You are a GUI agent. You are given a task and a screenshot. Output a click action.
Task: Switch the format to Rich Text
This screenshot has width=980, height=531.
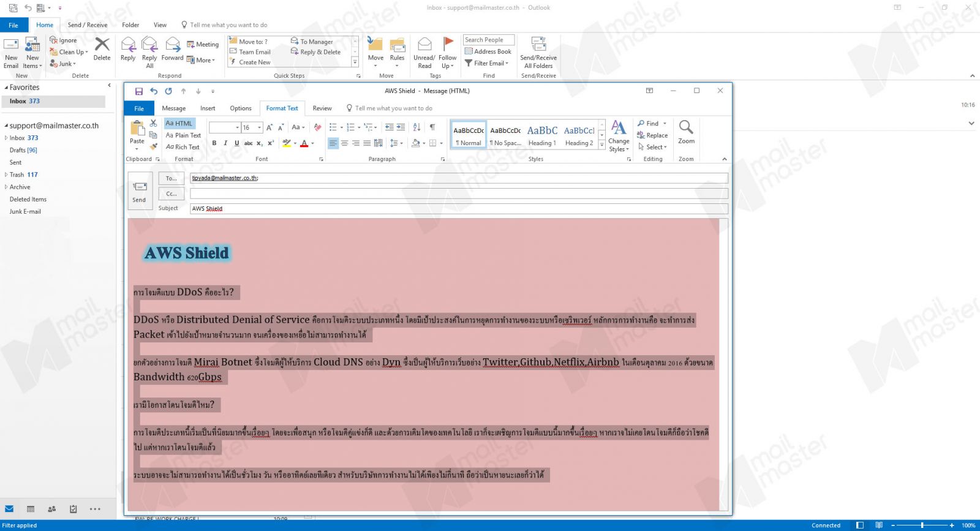pyautogui.click(x=183, y=147)
